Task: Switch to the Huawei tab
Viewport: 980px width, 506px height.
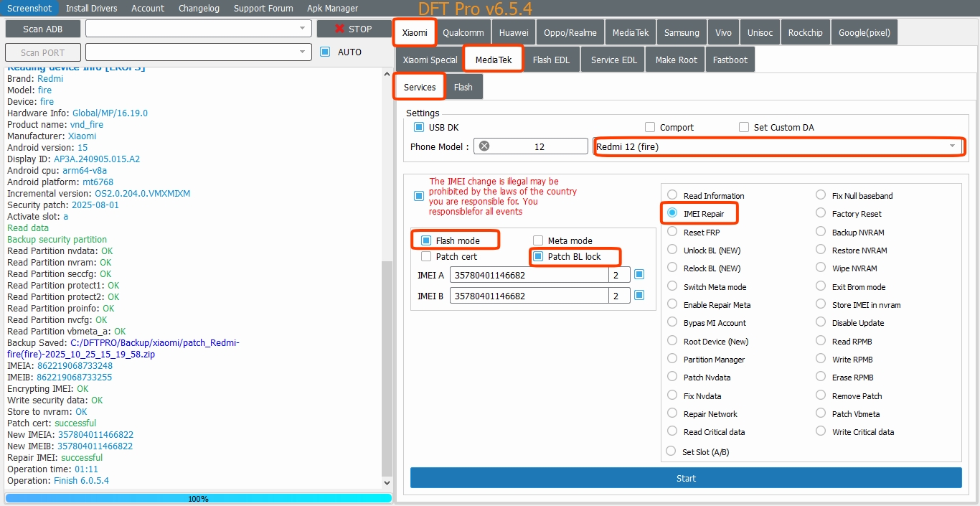Action: point(514,32)
